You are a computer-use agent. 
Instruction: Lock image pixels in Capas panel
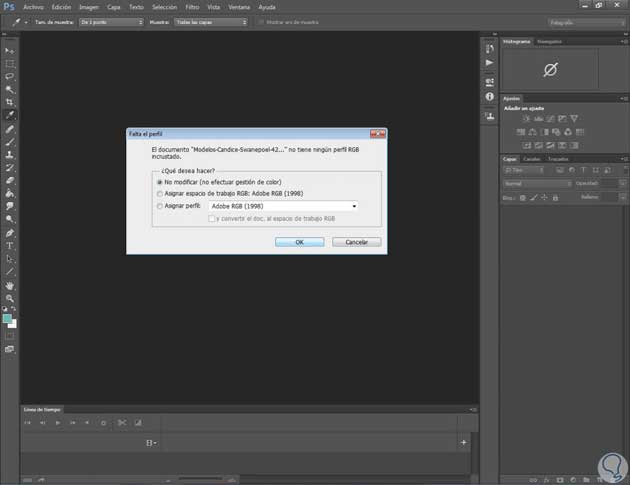[x=534, y=198]
